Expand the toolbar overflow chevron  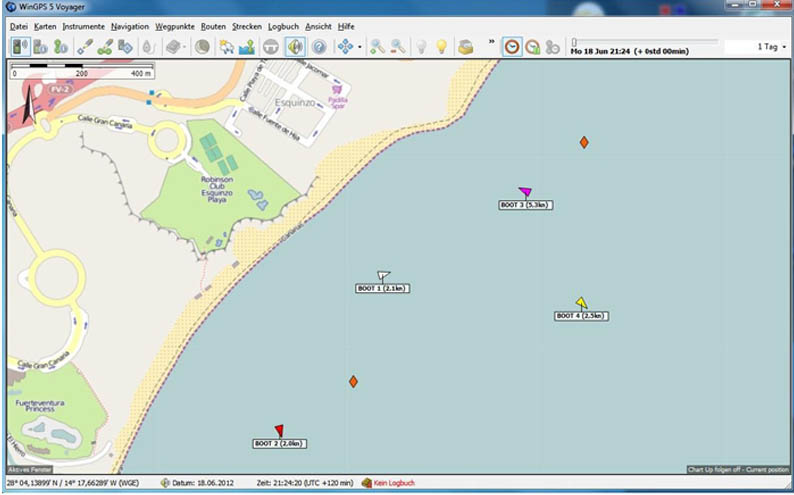click(491, 42)
